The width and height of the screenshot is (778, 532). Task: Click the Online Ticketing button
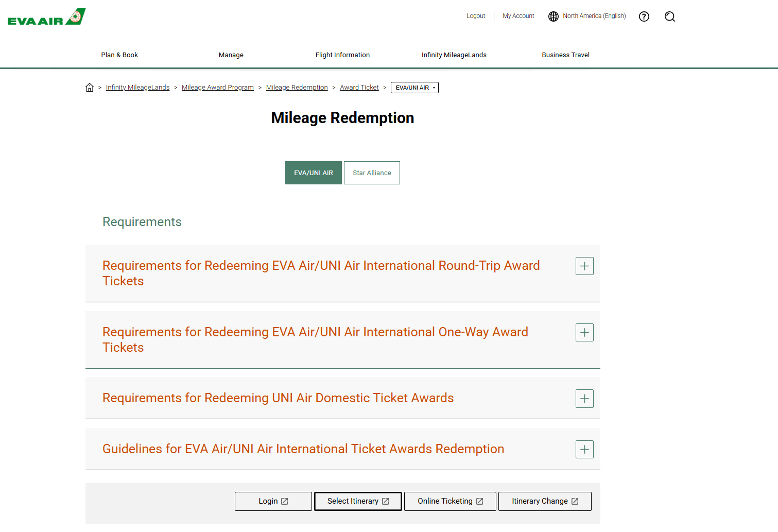[x=451, y=502]
